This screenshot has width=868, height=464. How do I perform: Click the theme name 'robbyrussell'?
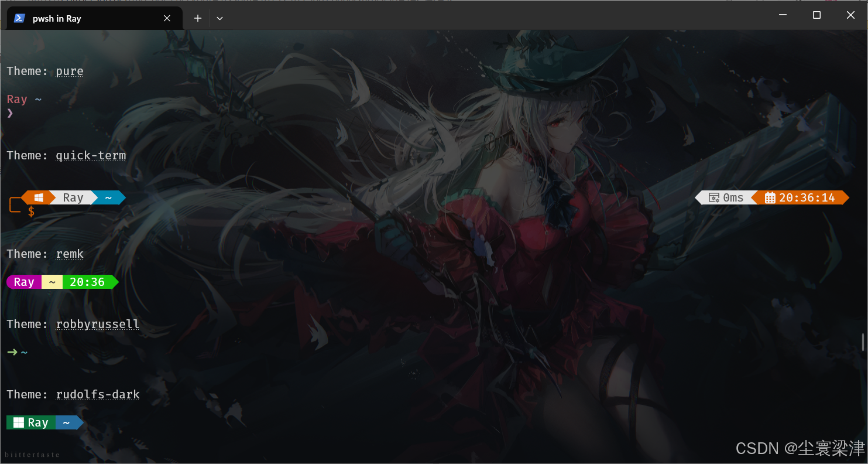click(98, 324)
